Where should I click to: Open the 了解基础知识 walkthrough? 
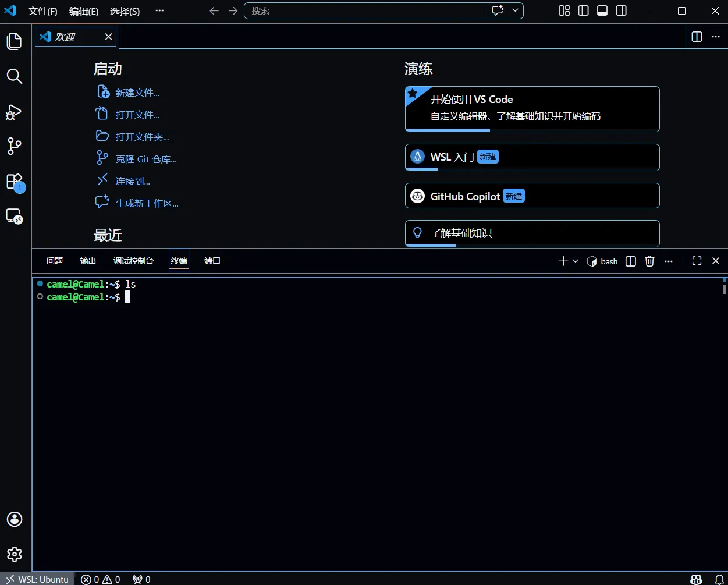click(x=532, y=233)
